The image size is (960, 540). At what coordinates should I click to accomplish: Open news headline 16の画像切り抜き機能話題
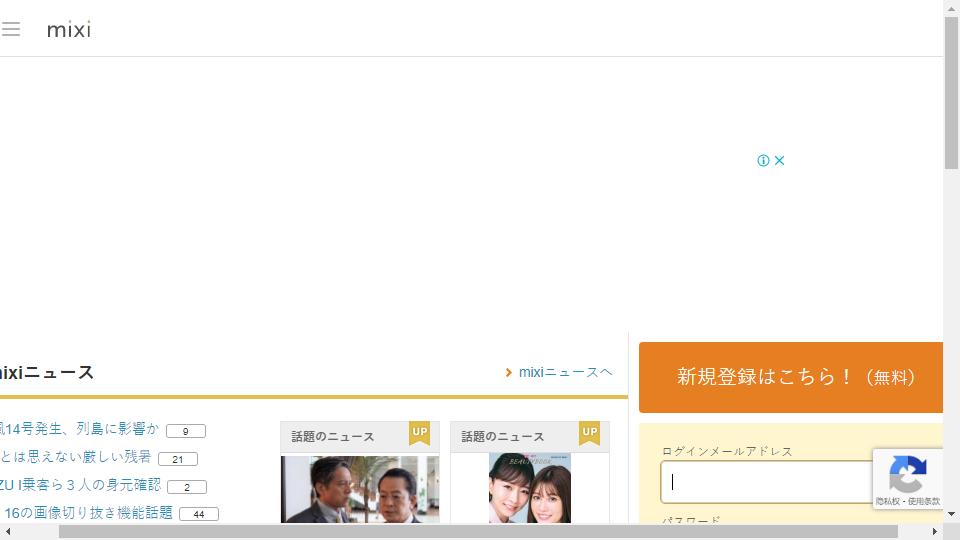click(88, 512)
